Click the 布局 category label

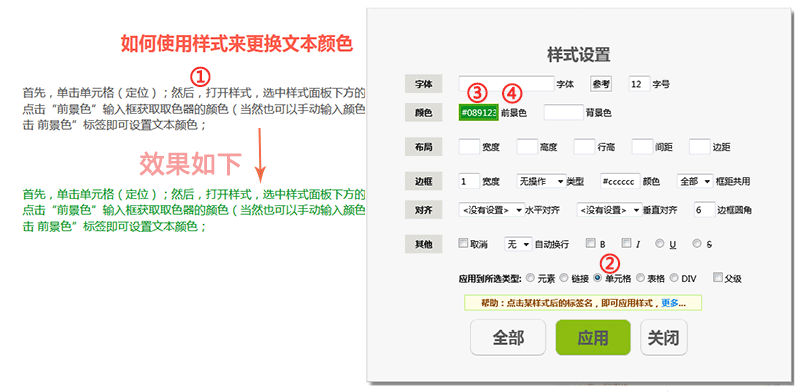coord(423,147)
